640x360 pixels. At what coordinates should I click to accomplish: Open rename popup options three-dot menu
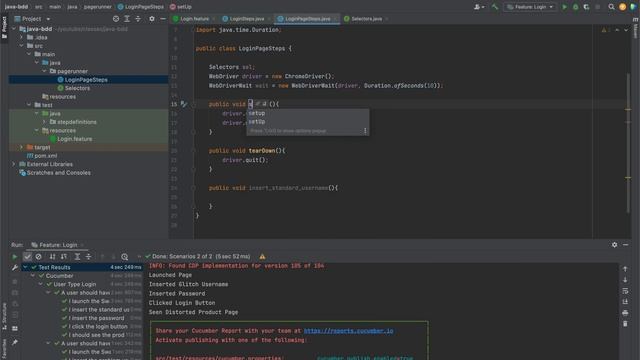pos(365,131)
